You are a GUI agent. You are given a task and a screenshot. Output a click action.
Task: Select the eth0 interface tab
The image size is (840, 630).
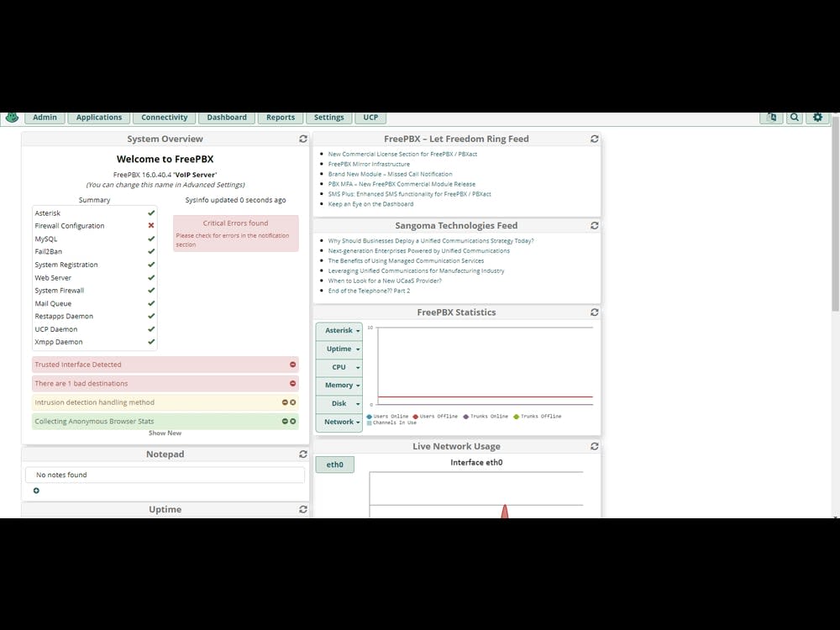click(335, 465)
